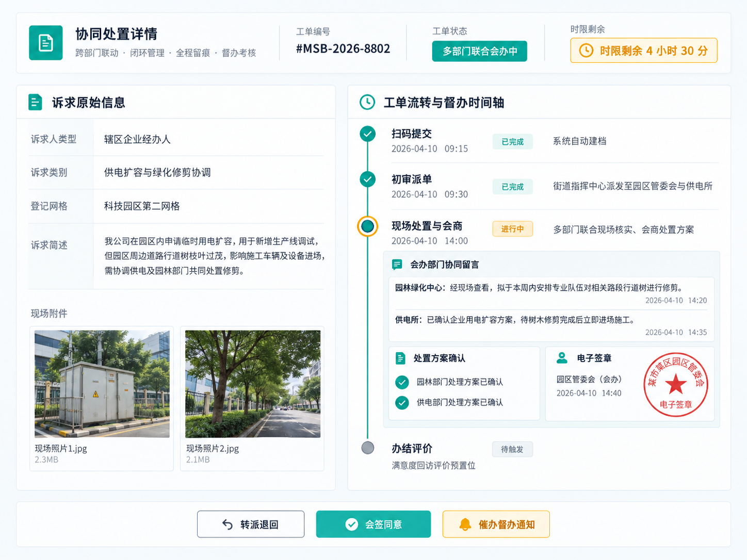Viewport: 747px width, 560px height.
Task: Click the 进行中 status tag
Action: point(512,229)
